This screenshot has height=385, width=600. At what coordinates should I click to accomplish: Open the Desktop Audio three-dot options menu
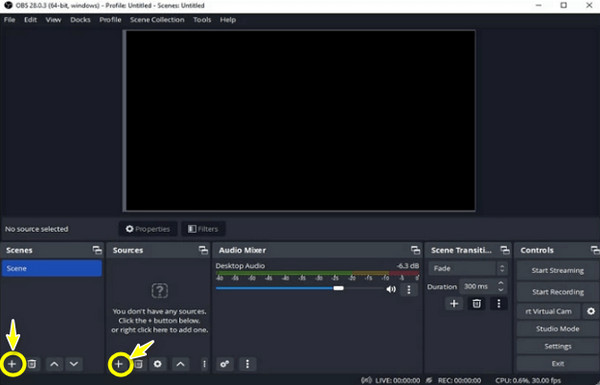pyautogui.click(x=409, y=289)
